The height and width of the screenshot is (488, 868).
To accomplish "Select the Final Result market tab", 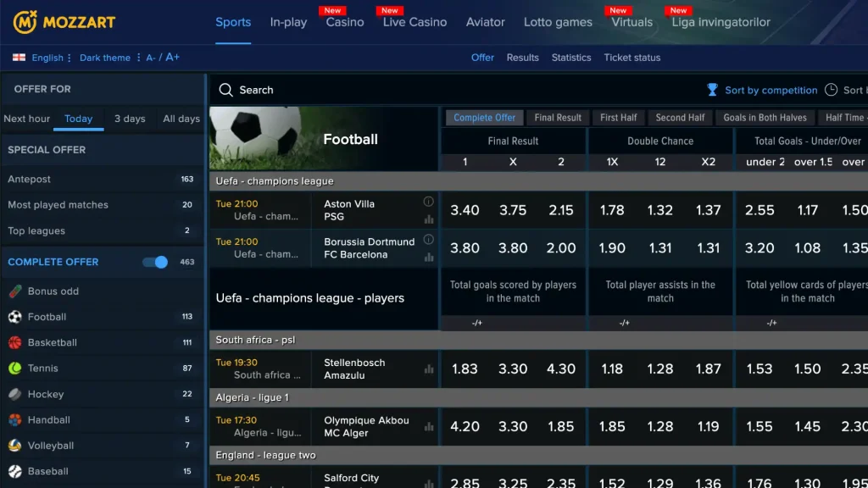I will click(558, 117).
